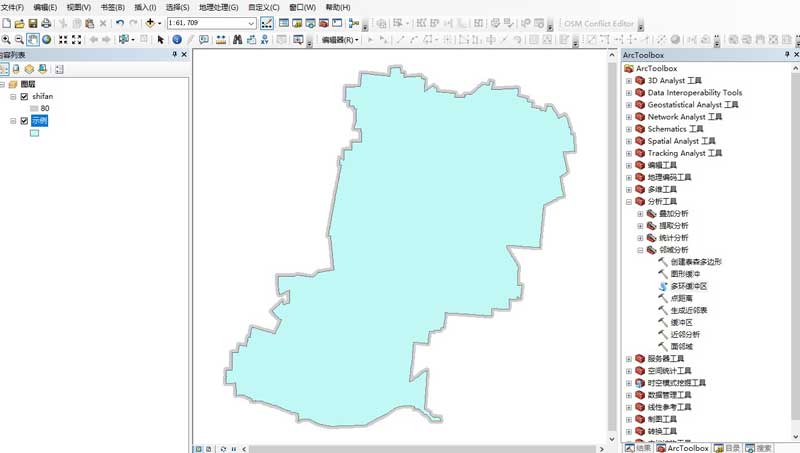Click the shifan layer gray symbol swatch
Viewport: 800px width, 453px height.
click(34, 109)
